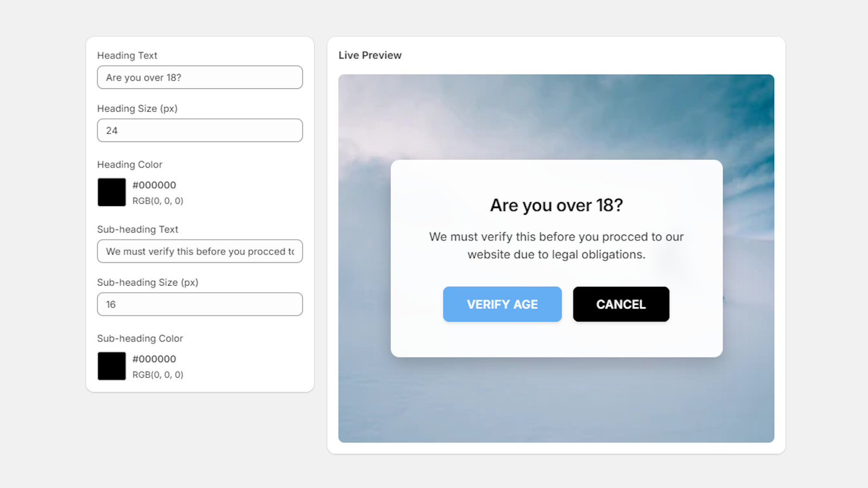Click the heading color swatch
The height and width of the screenshot is (488, 868).
[111, 192]
